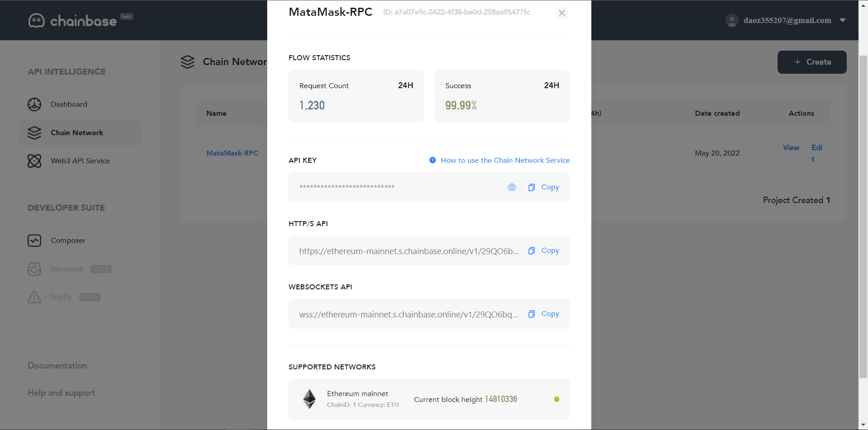Open Web3 API Service page
868x430 pixels.
80,161
